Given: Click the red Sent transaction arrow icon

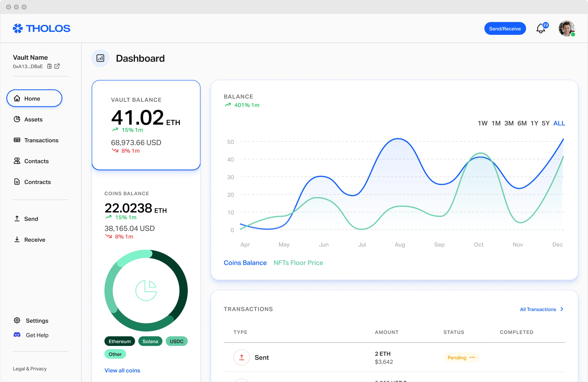Looking at the screenshot, I should (242, 357).
